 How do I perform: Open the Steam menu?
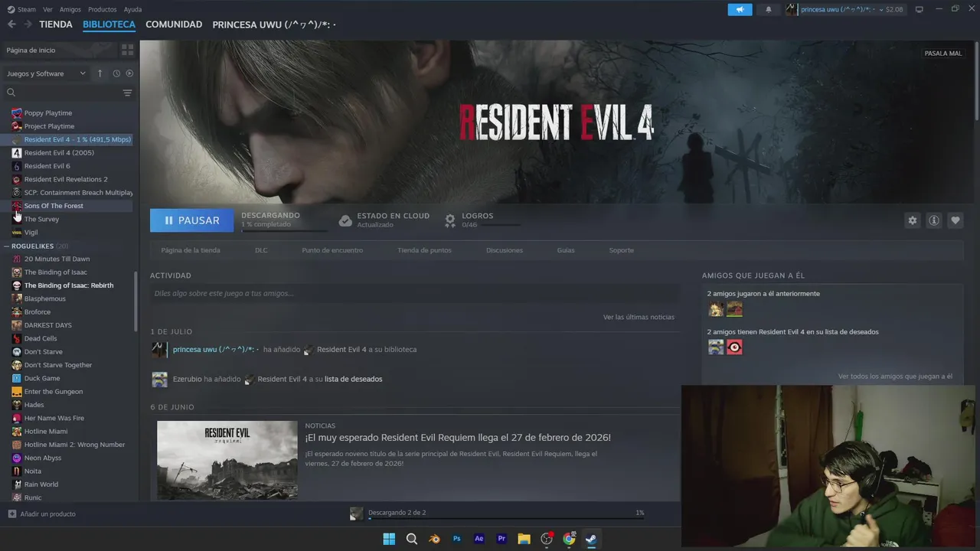tap(22, 9)
